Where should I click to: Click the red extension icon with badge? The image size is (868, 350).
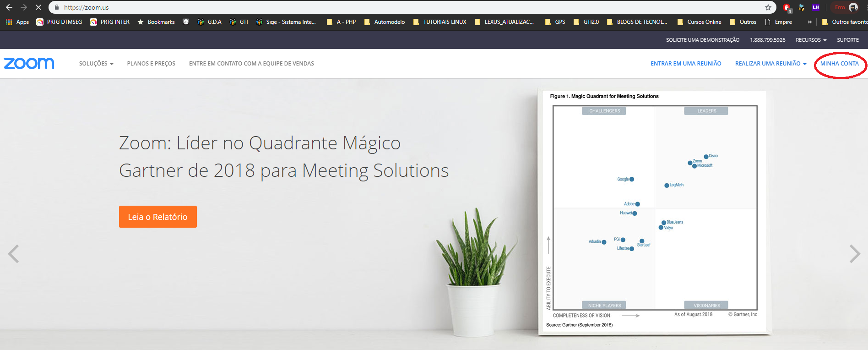pos(787,7)
